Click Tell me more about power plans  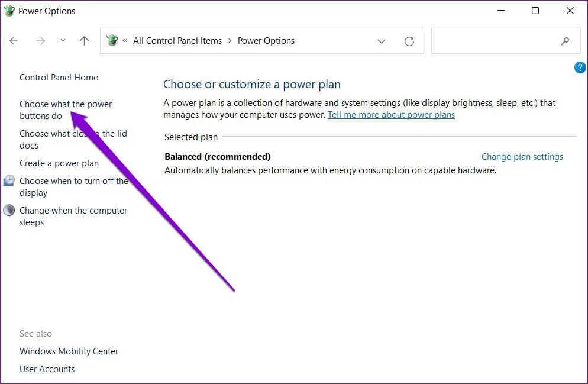pyautogui.click(x=391, y=115)
